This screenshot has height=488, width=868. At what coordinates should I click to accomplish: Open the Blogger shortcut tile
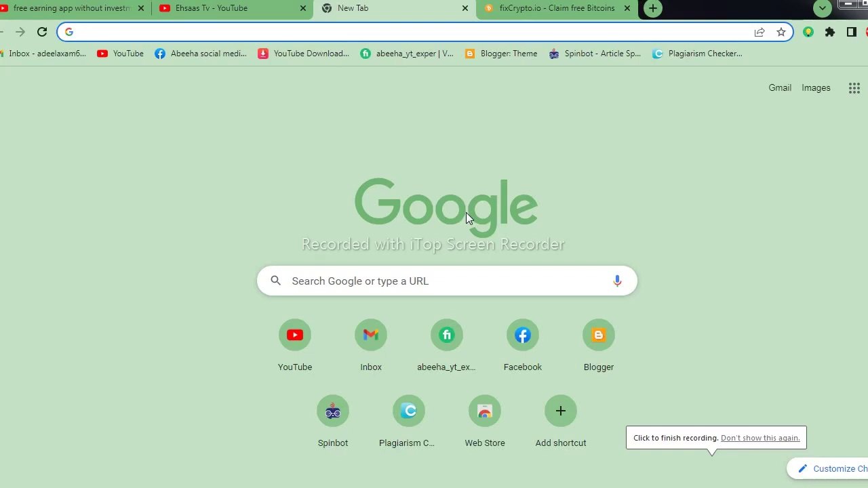click(599, 346)
